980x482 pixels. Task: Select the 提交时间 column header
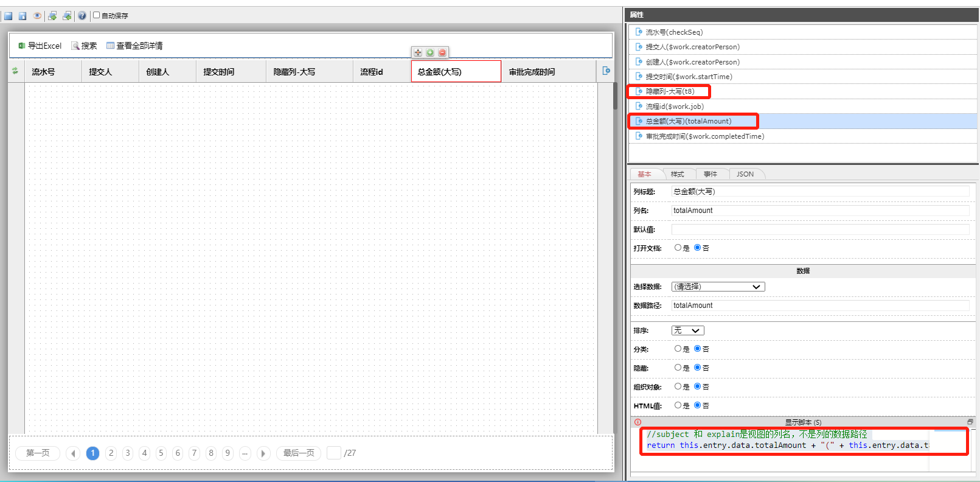pos(231,71)
